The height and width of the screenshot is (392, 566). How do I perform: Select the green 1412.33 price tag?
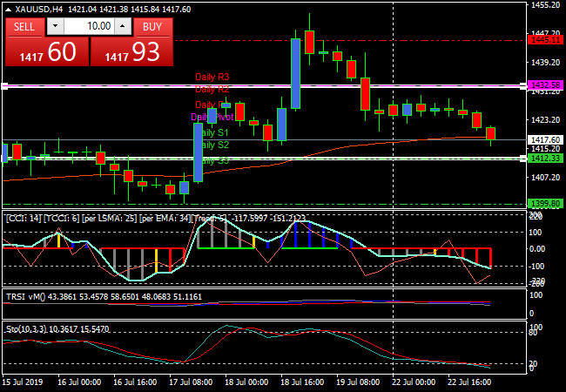(x=544, y=159)
